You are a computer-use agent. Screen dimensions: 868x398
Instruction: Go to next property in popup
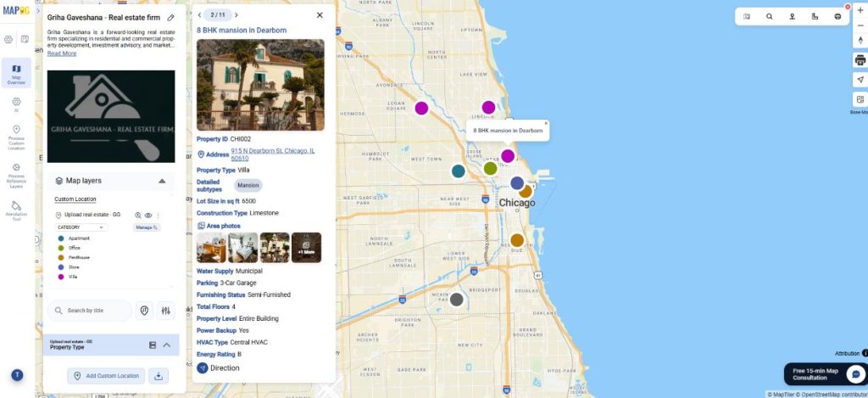click(236, 15)
